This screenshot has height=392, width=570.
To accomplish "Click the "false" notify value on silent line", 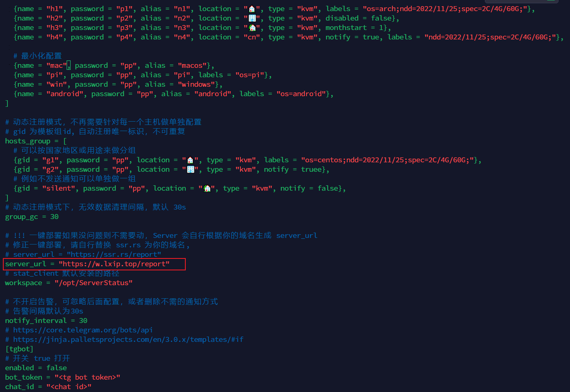I will click(x=328, y=188).
